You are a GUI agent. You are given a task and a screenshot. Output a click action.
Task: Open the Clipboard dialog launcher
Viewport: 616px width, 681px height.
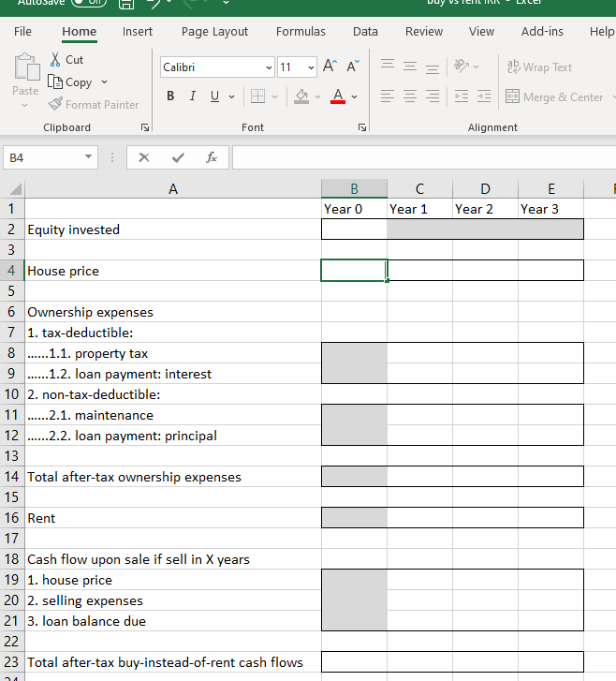145,127
